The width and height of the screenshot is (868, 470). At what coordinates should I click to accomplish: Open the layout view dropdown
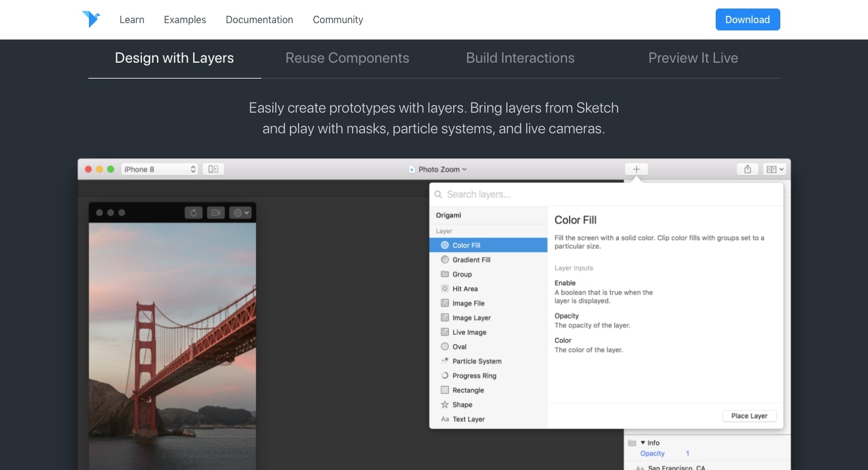point(775,169)
